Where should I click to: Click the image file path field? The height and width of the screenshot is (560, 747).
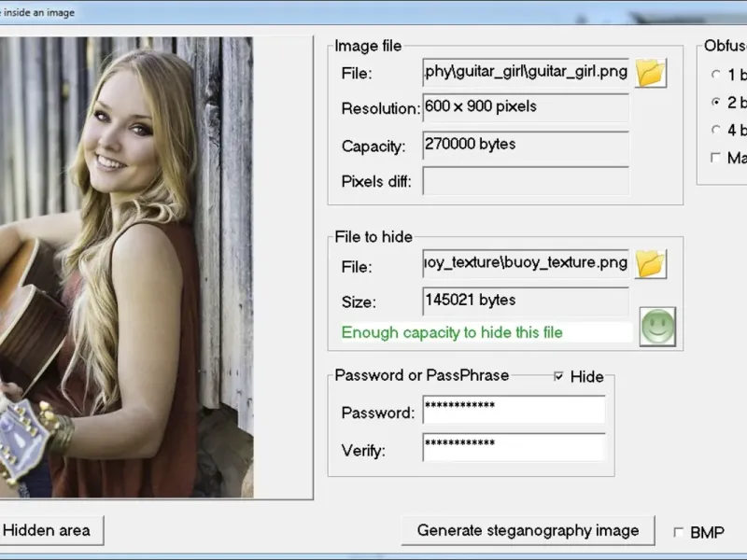tap(526, 73)
